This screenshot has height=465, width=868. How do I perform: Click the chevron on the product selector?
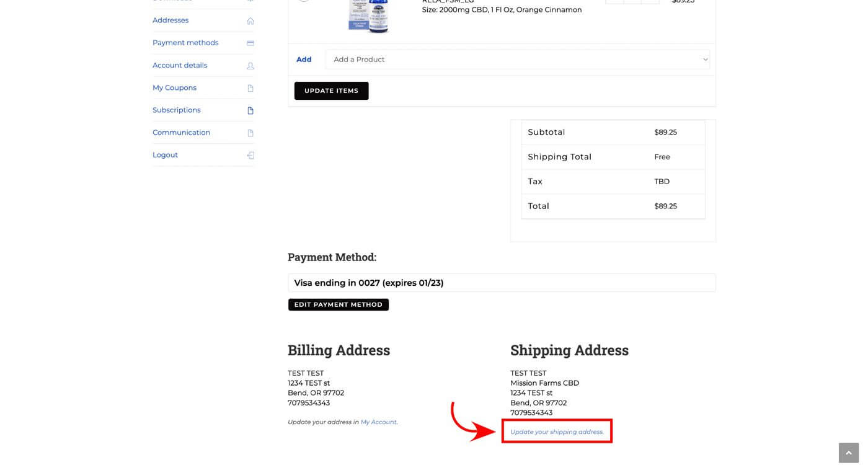705,60
